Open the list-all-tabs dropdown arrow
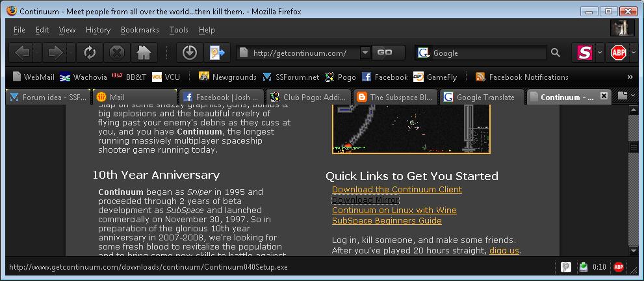The width and height of the screenshot is (644, 282). point(634,96)
